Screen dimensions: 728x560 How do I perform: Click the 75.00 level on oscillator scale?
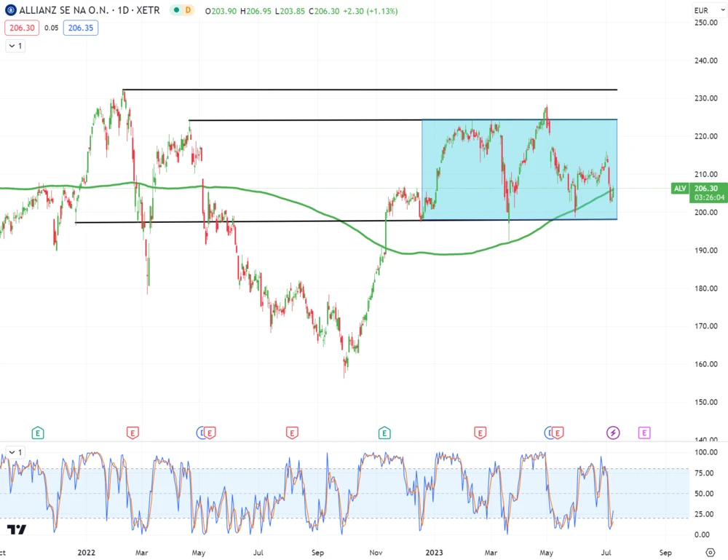(704, 473)
